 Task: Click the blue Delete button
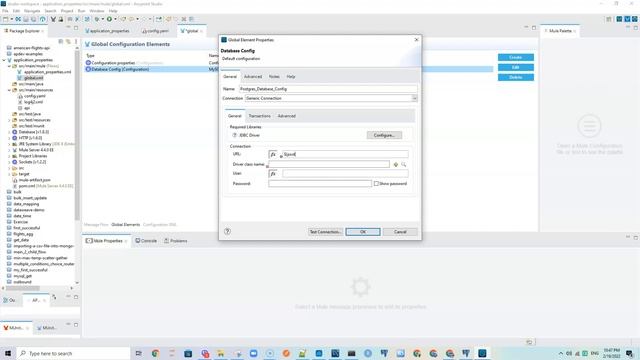[x=516, y=77]
